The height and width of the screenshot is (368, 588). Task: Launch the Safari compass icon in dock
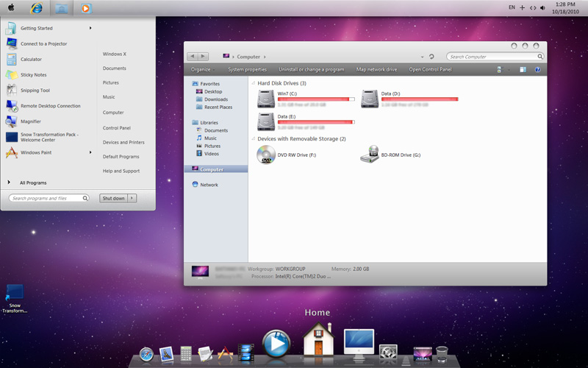[x=146, y=354]
